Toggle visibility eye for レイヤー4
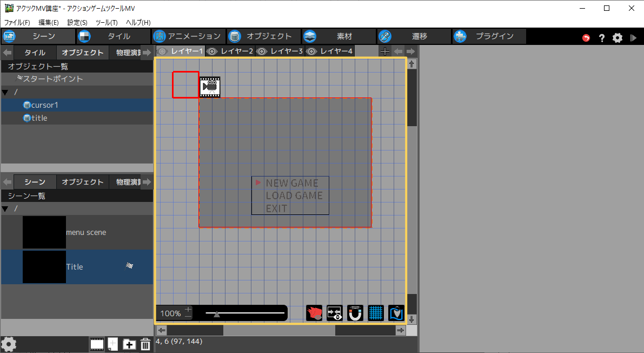Viewport: 644px width, 353px height. coord(311,51)
